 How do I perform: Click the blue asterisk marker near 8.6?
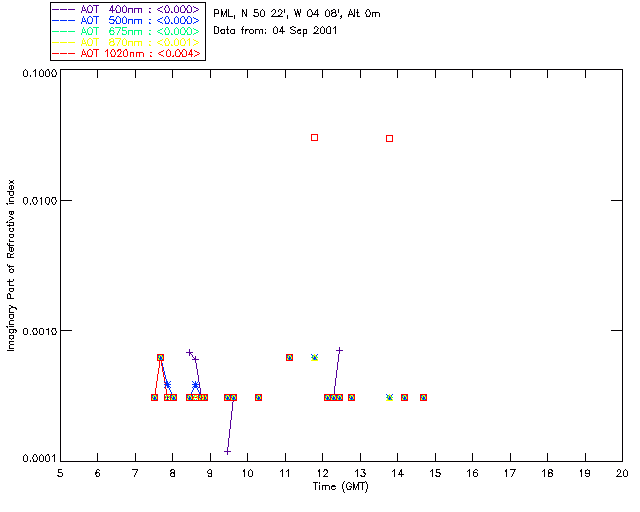pos(196,385)
